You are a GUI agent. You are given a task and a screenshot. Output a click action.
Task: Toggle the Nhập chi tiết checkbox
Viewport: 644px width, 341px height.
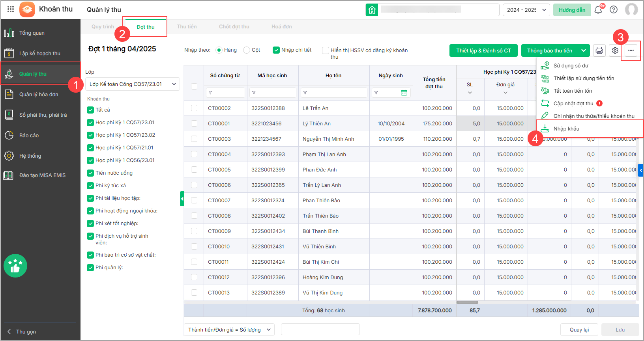[x=276, y=50]
